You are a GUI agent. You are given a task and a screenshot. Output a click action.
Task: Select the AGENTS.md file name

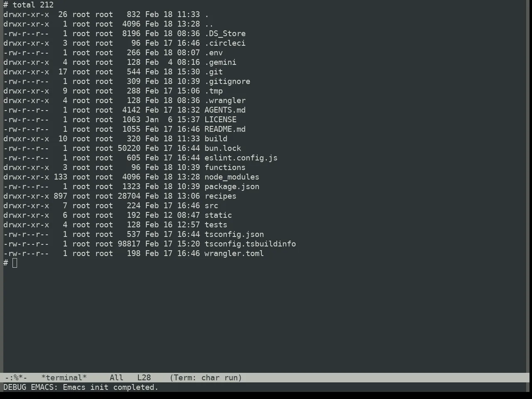[225, 110]
